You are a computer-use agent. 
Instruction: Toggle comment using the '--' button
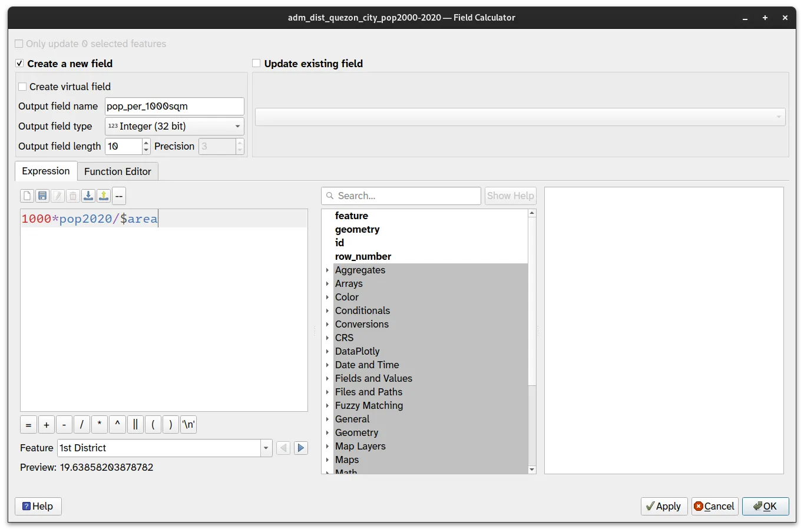point(119,196)
